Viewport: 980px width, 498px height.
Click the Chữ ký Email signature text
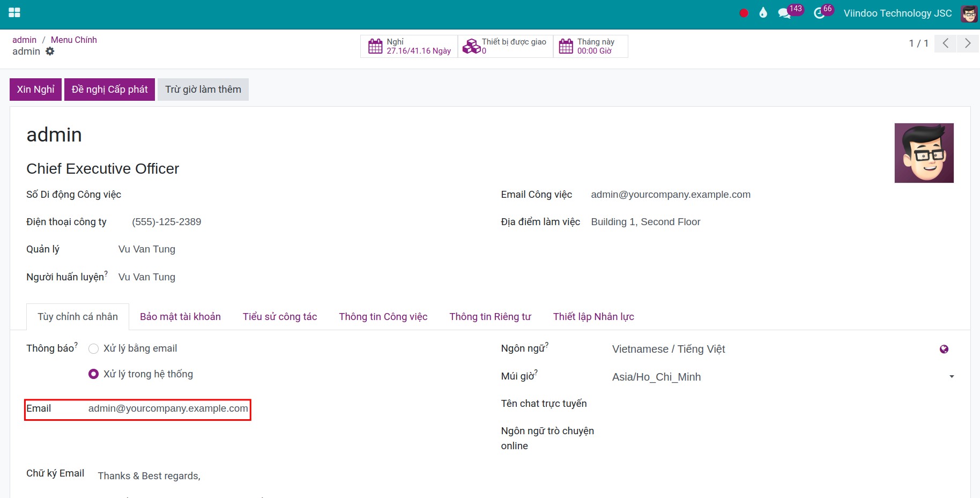[149, 476]
